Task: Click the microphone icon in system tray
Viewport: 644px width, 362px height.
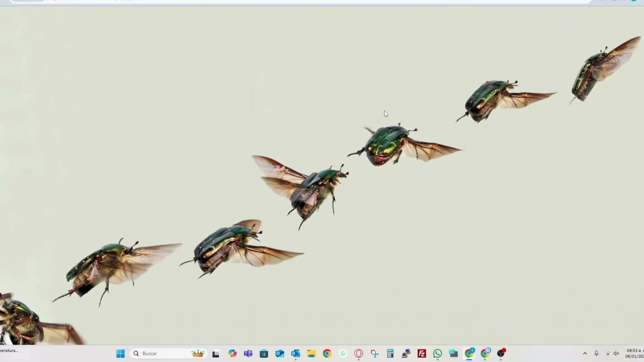Action: tap(596, 353)
